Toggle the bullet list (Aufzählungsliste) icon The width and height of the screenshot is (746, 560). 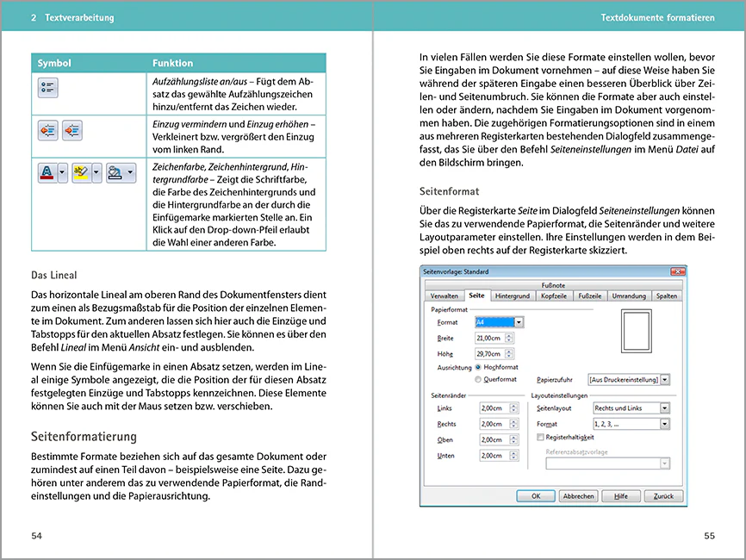tap(47, 88)
